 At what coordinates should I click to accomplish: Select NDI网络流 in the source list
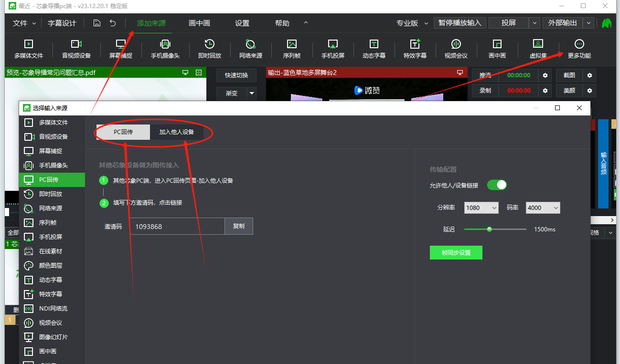pyautogui.click(x=53, y=309)
